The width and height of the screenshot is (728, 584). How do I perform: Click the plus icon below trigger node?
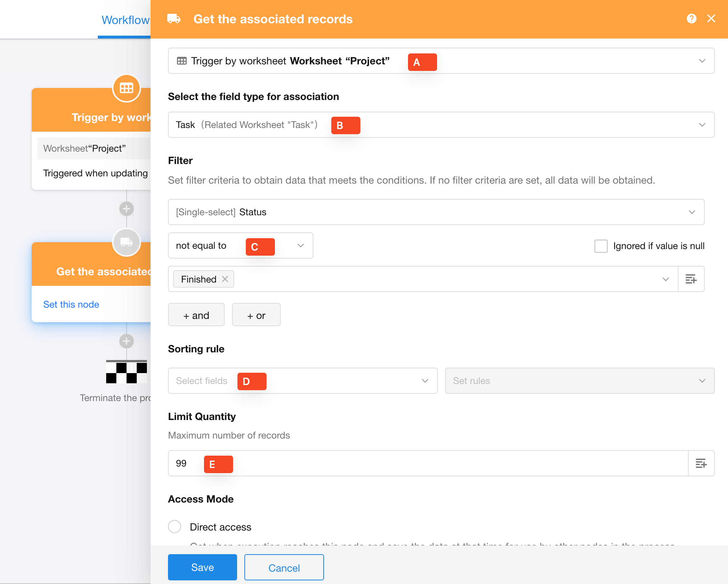tap(127, 209)
